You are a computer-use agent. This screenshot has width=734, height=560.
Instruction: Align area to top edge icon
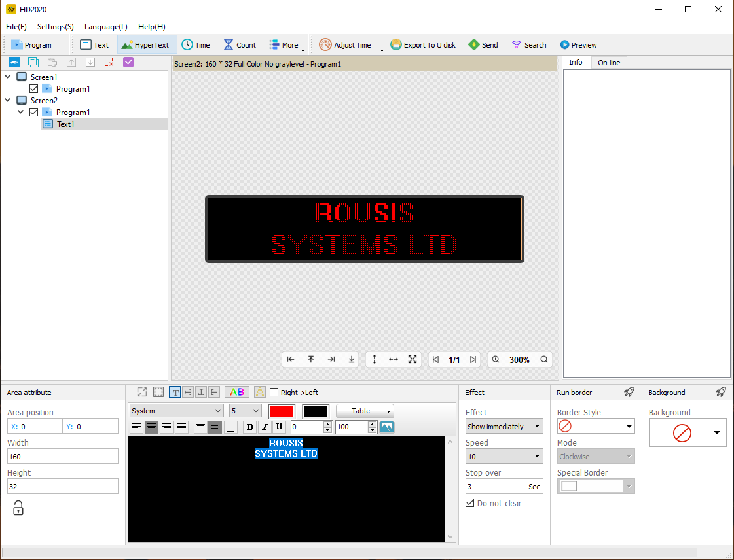[x=311, y=359]
